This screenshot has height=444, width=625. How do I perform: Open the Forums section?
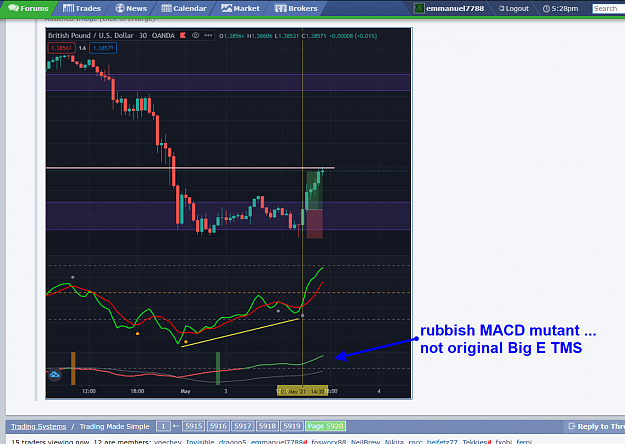pos(28,8)
